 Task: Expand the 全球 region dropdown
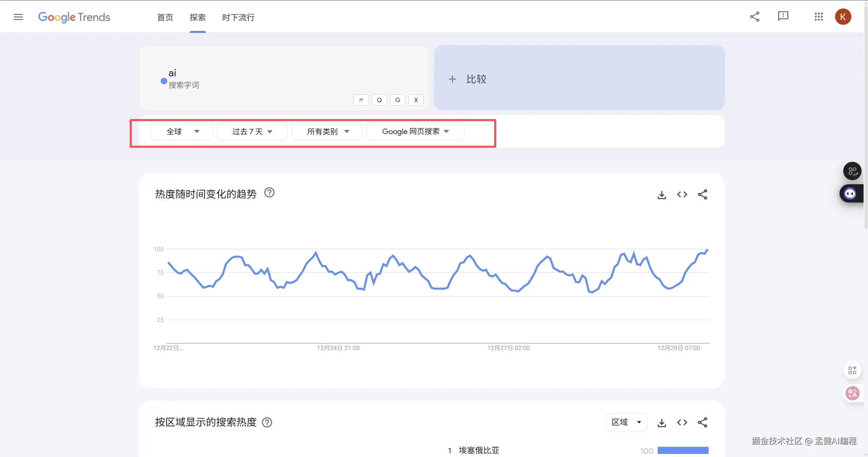point(182,132)
